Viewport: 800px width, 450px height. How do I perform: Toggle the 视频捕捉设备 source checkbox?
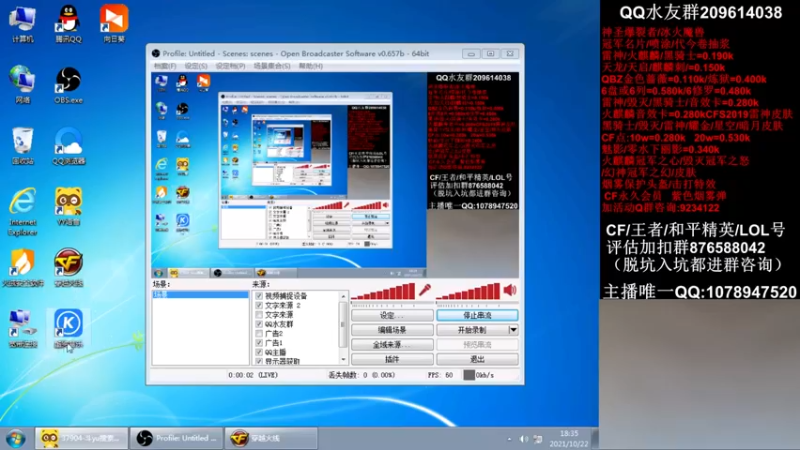tap(259, 296)
